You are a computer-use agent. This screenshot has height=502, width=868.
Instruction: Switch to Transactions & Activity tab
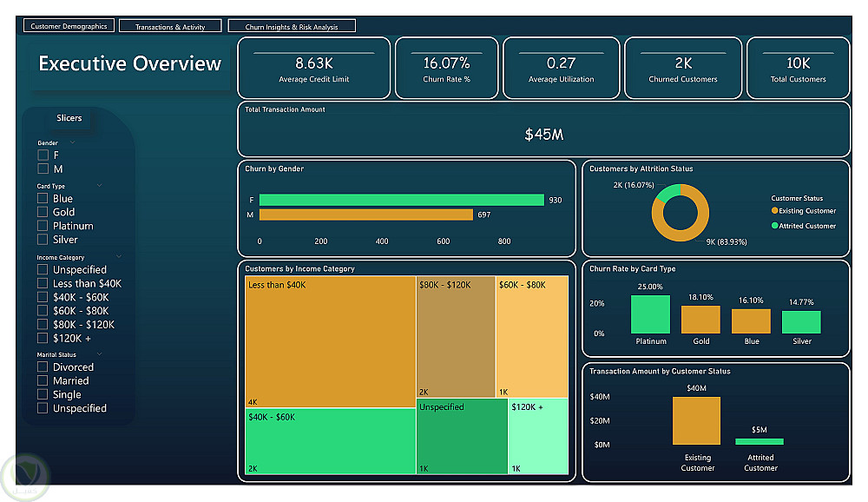tap(170, 26)
